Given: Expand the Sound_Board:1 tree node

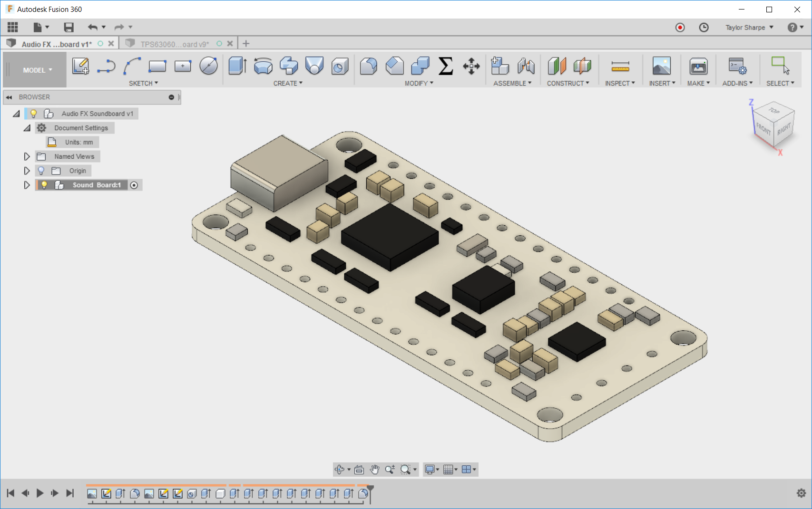Looking at the screenshot, I should pyautogui.click(x=27, y=185).
